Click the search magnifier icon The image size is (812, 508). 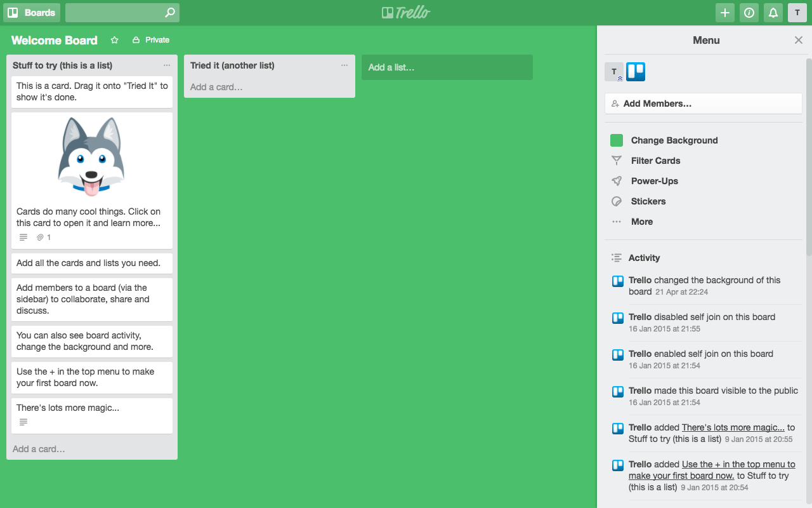(169, 13)
